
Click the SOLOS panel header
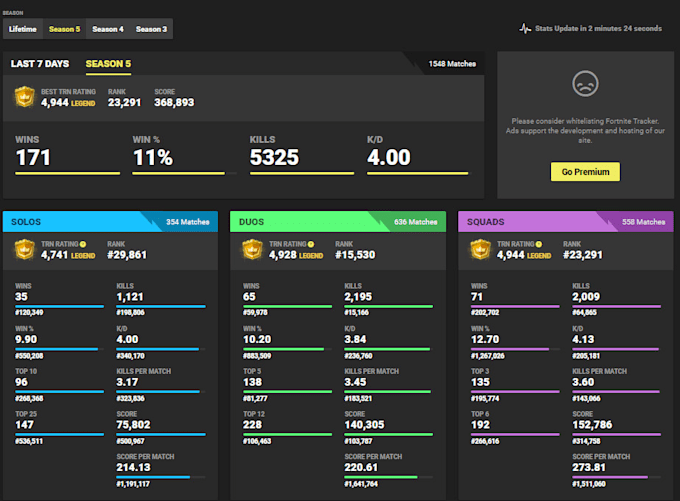[x=110, y=222]
